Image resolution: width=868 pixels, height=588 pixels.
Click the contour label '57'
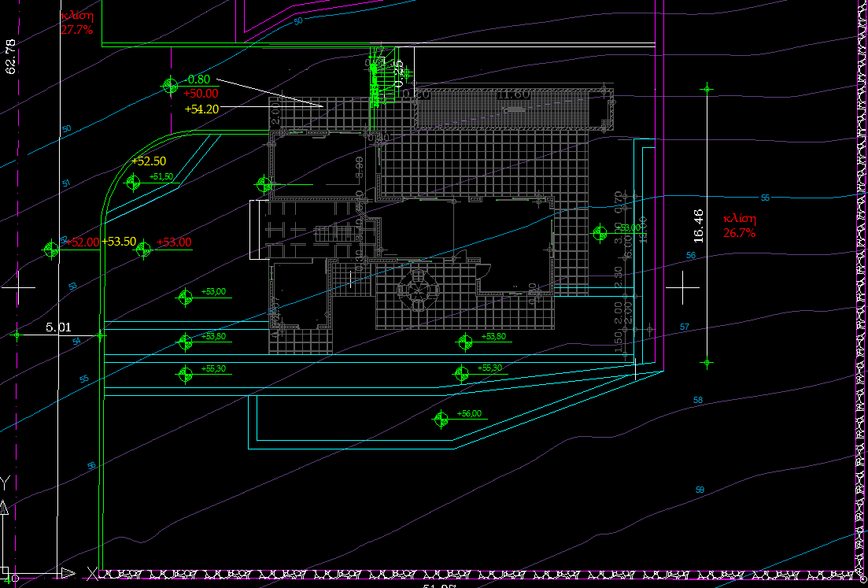click(685, 327)
